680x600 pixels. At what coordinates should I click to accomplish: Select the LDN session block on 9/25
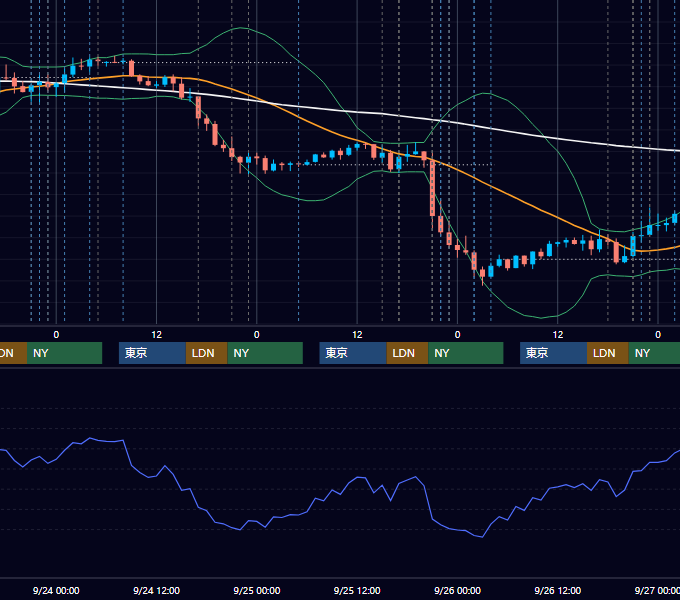407,353
